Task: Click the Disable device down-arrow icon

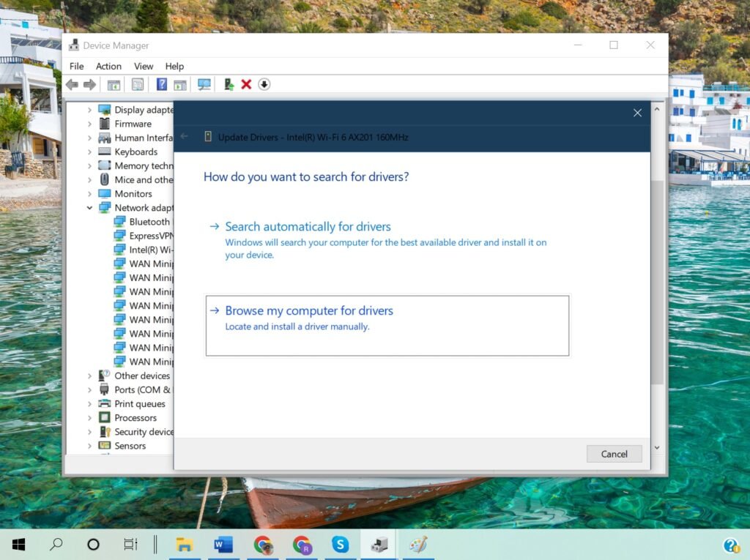Action: pos(264,85)
